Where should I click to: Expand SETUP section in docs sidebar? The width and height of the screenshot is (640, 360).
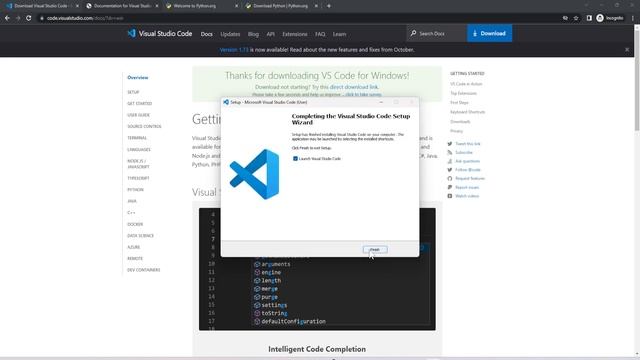pos(133,92)
